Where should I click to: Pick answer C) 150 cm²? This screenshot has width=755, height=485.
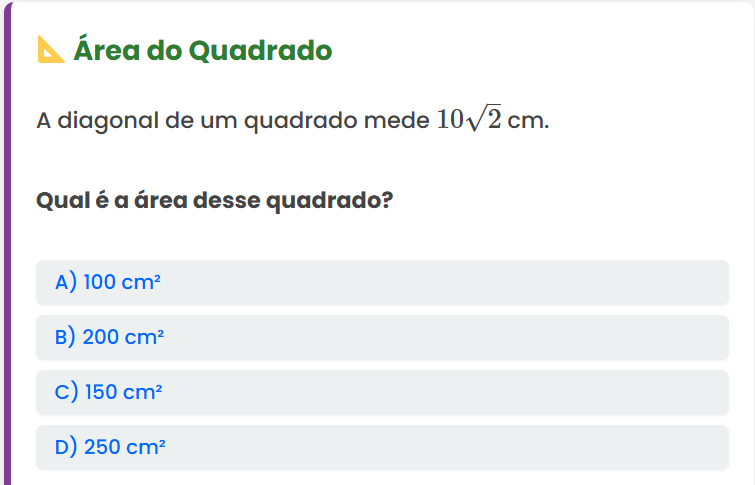pos(382,393)
